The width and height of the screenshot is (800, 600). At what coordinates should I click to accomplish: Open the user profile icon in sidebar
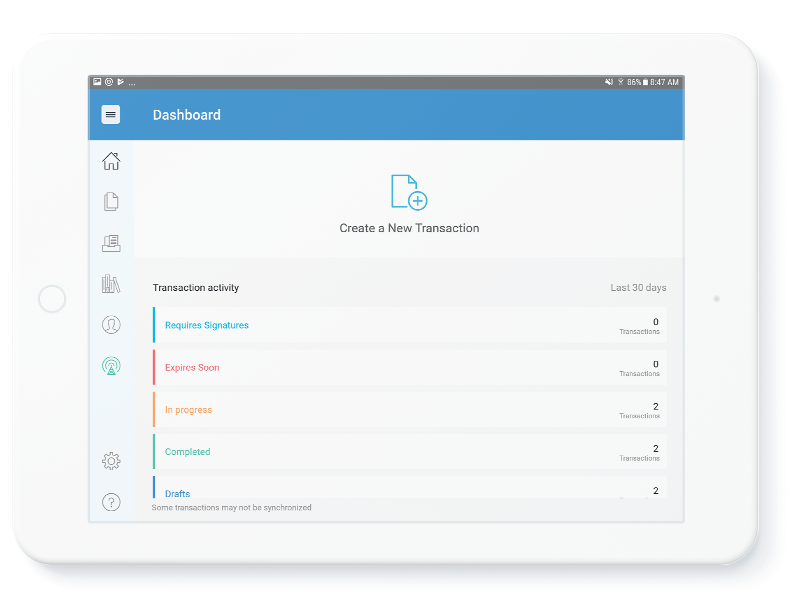click(111, 324)
